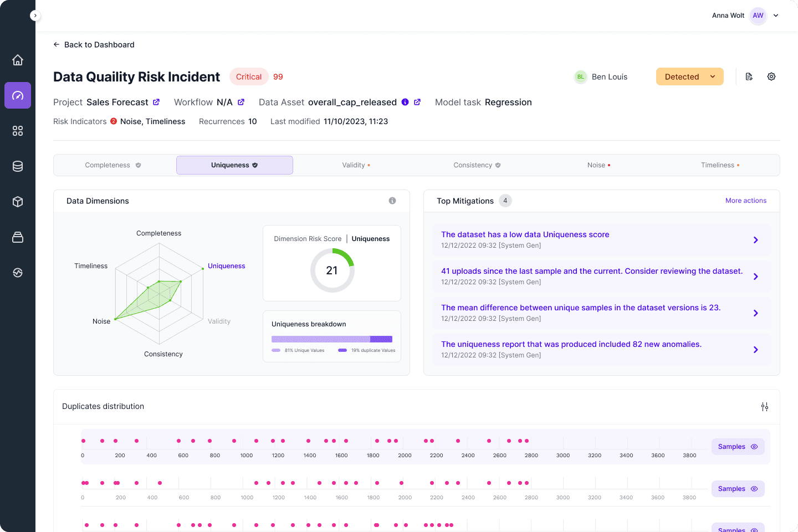This screenshot has width=798, height=532.
Task: Click the BL assignee avatar
Action: 580,76
